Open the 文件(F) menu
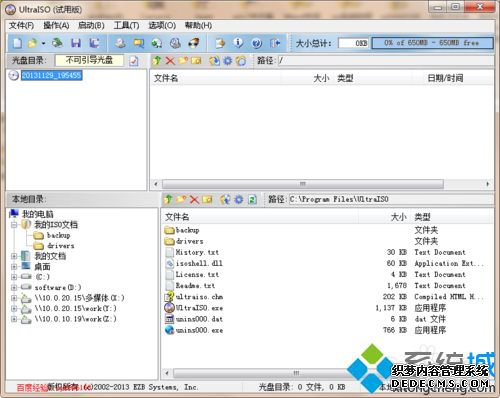Screen dimensions: 500x398 (x=21, y=25)
